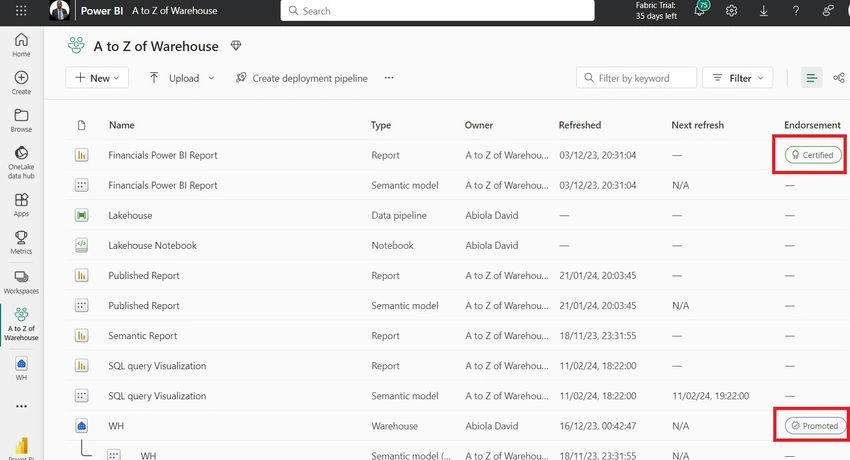Click the Create deployment pipeline button
The width and height of the screenshot is (850, 460).
point(302,78)
